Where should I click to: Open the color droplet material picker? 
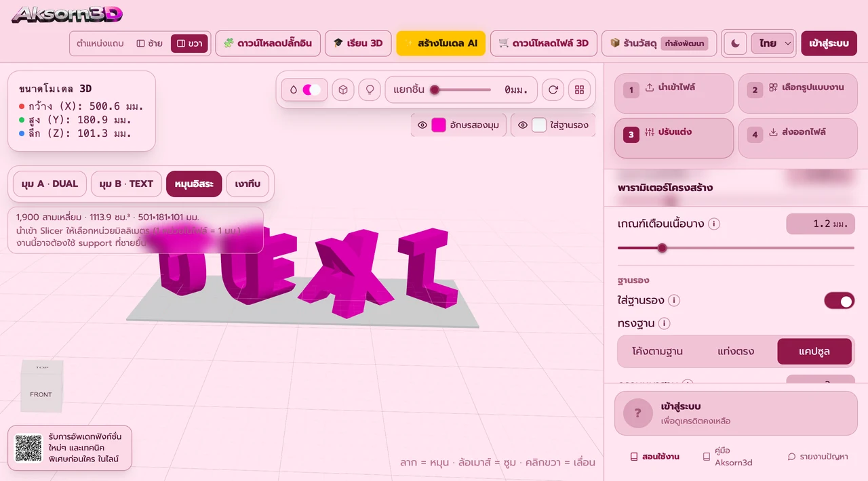pyautogui.click(x=304, y=89)
